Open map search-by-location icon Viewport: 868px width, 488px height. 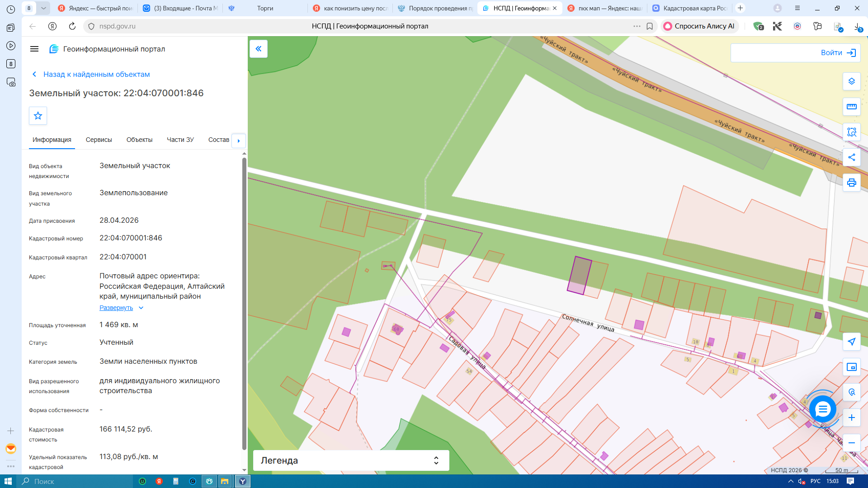pyautogui.click(x=852, y=392)
